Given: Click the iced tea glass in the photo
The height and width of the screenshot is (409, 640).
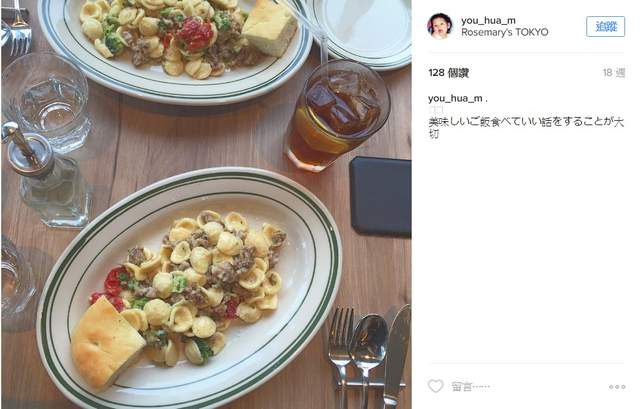Looking at the screenshot, I should [337, 115].
